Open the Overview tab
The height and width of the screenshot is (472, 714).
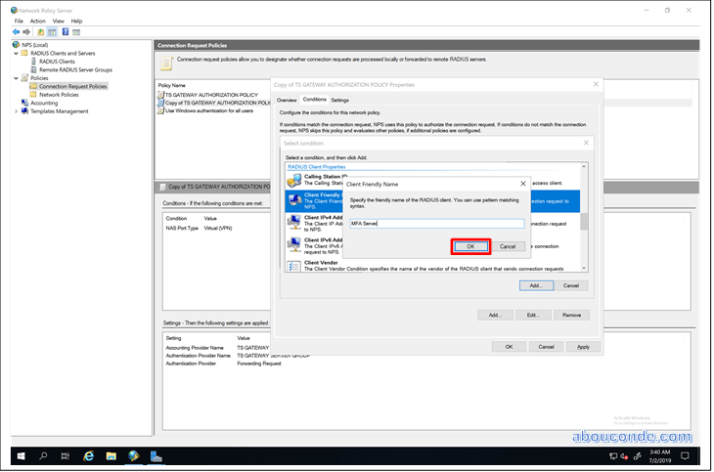286,100
